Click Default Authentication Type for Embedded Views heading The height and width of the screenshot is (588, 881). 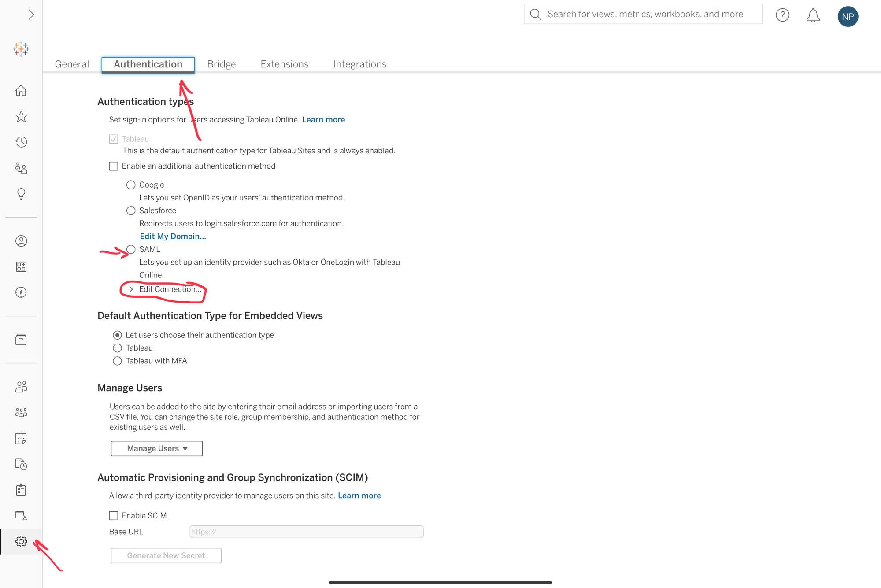[x=210, y=316]
